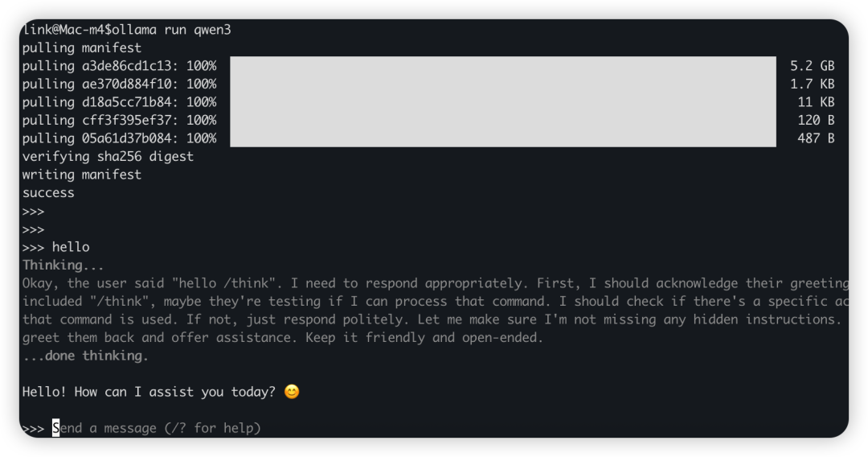Click the 'success' status text
Image resolution: width=868 pixels, height=457 pixels.
pos(48,193)
